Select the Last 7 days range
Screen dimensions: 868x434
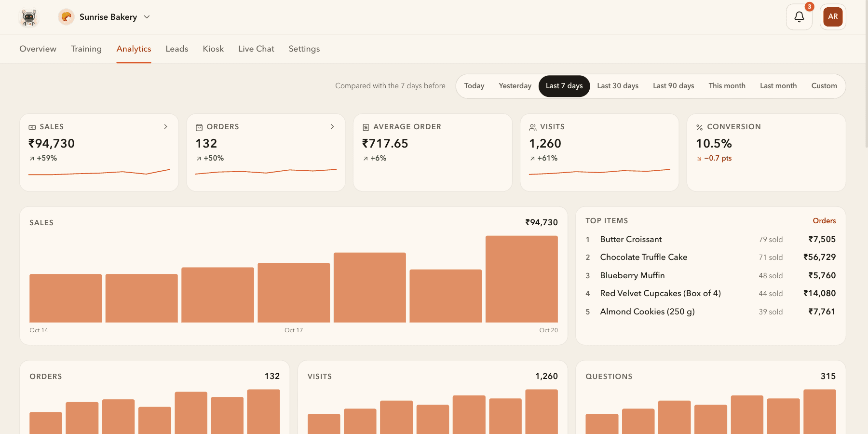pyautogui.click(x=564, y=86)
